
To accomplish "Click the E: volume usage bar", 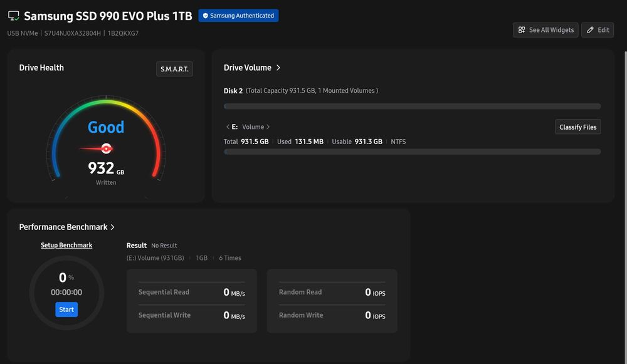I will click(413, 152).
